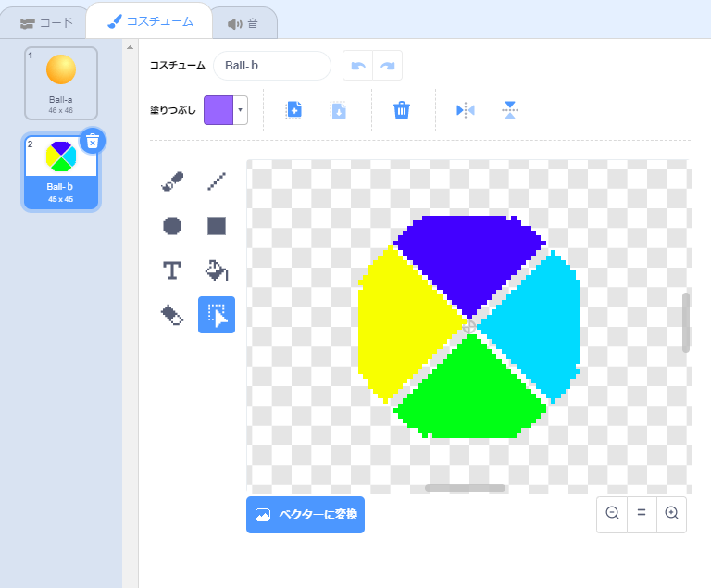711x588 pixels.
Task: Click the costume name field Ball-b
Action: 272,66
